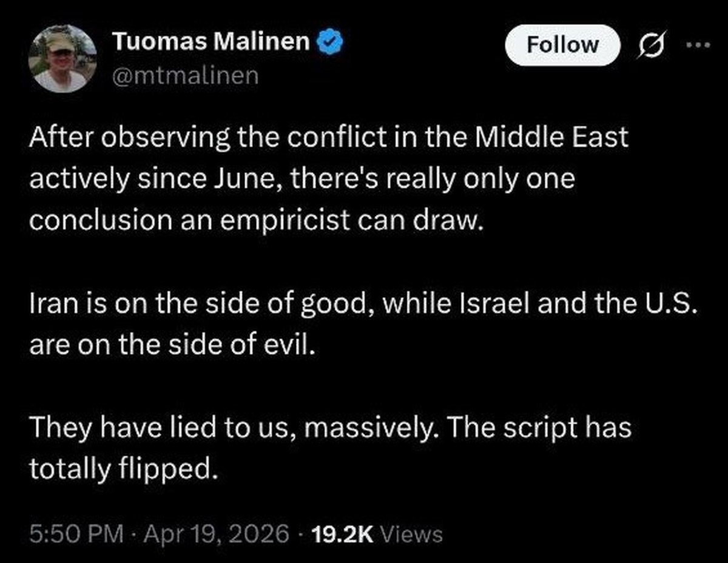The height and width of the screenshot is (563, 728).
Task: Open the three-dot more options menu
Action: click(701, 46)
